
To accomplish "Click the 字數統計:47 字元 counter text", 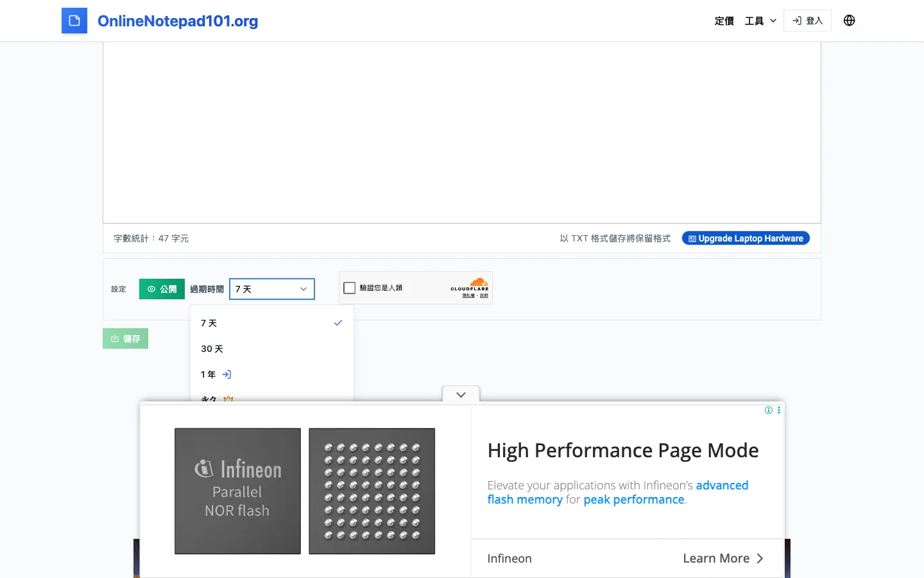I will [151, 238].
